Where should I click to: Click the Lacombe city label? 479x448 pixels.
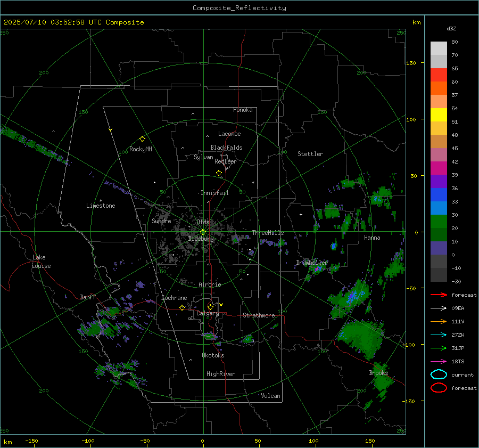(x=229, y=134)
